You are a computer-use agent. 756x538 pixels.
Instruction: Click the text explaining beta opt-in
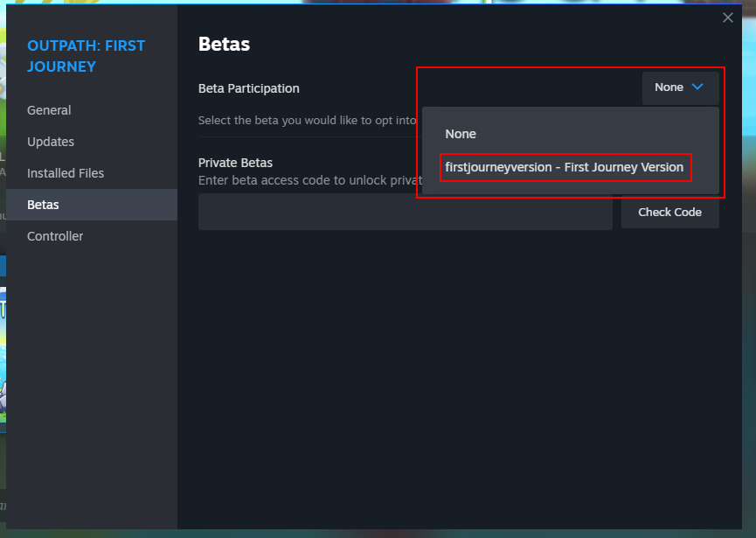coord(306,120)
